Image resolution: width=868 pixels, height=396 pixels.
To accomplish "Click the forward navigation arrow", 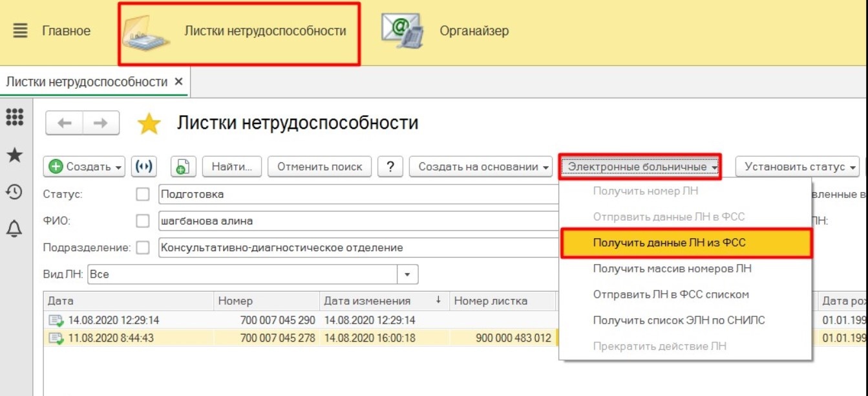I will pos(100,123).
